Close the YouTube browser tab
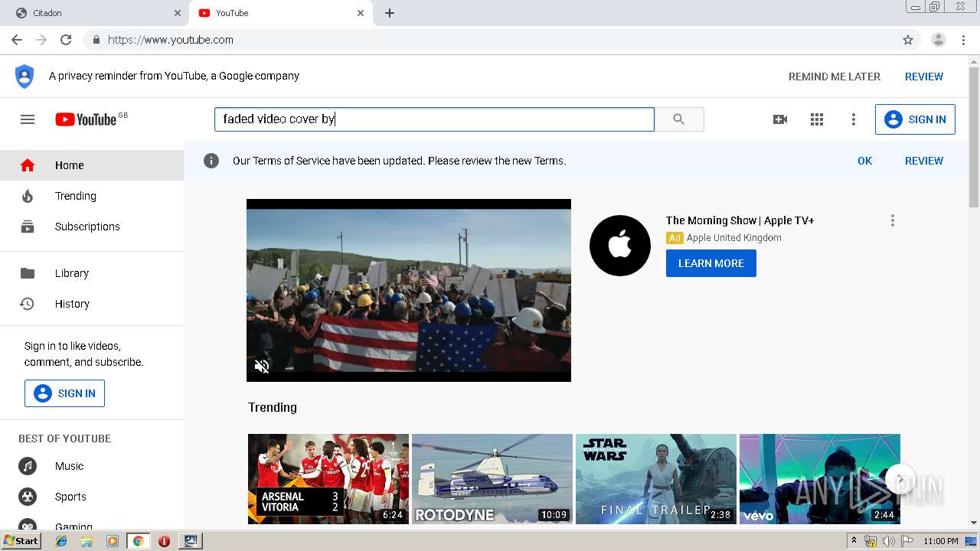 [361, 13]
